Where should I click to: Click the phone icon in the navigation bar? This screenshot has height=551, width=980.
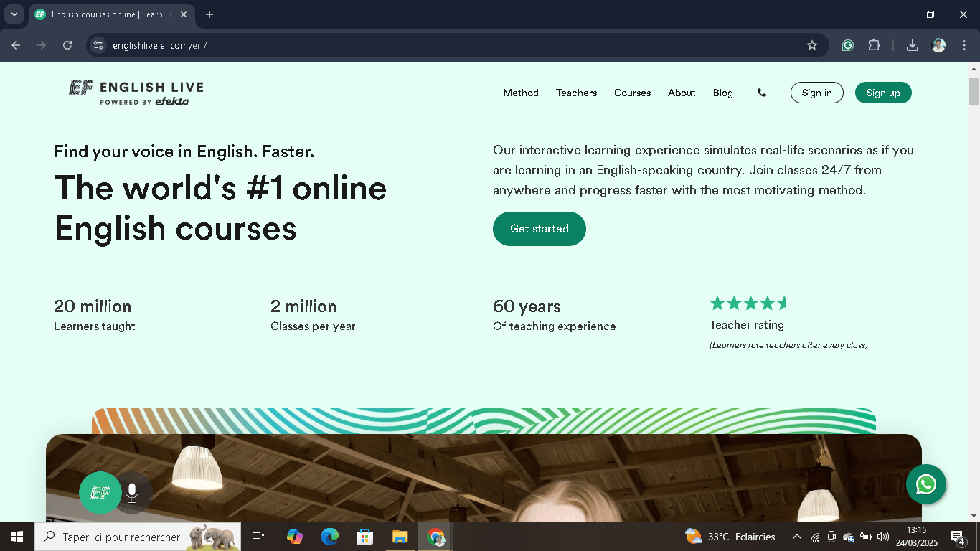762,93
